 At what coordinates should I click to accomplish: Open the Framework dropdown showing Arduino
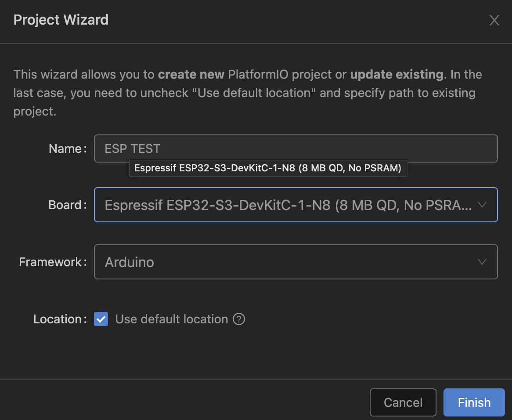[x=296, y=262]
